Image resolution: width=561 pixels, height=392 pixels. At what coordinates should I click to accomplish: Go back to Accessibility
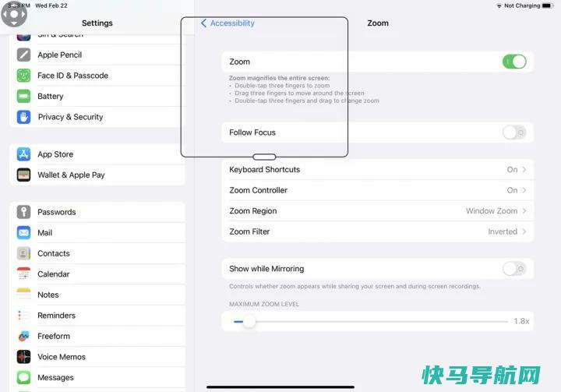click(228, 23)
